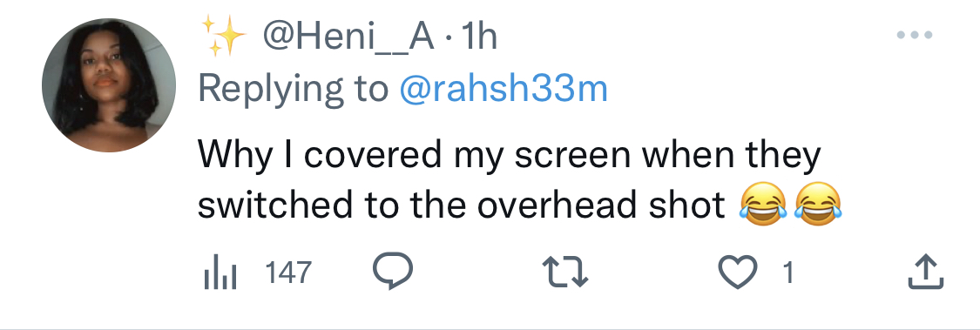Screen dimensions: 980x330
Task: Open tweet analytics bar chart icon
Action: [x=220, y=273]
